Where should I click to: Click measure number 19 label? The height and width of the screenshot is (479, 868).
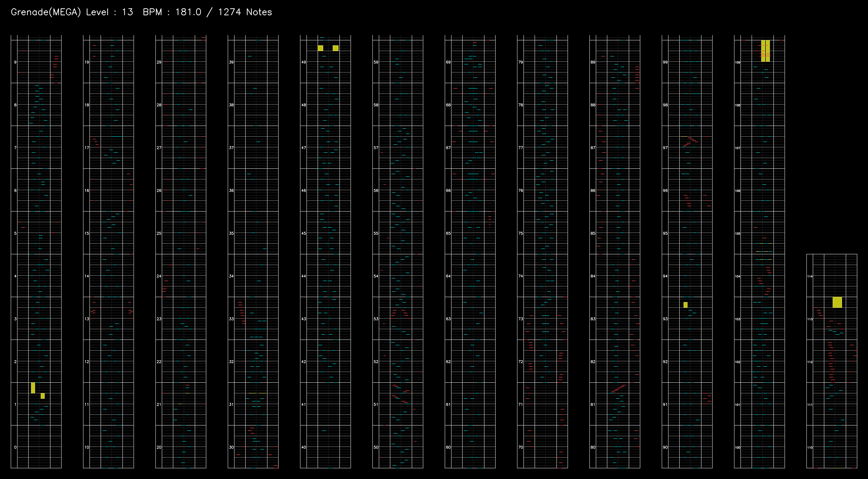coord(87,62)
